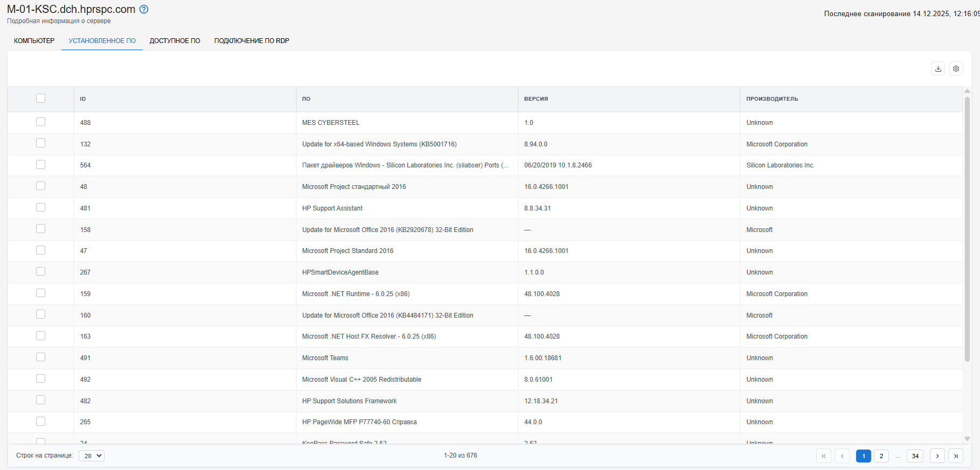Open rows-per-page dropdown showing 20
The height and width of the screenshot is (470, 980).
point(92,456)
